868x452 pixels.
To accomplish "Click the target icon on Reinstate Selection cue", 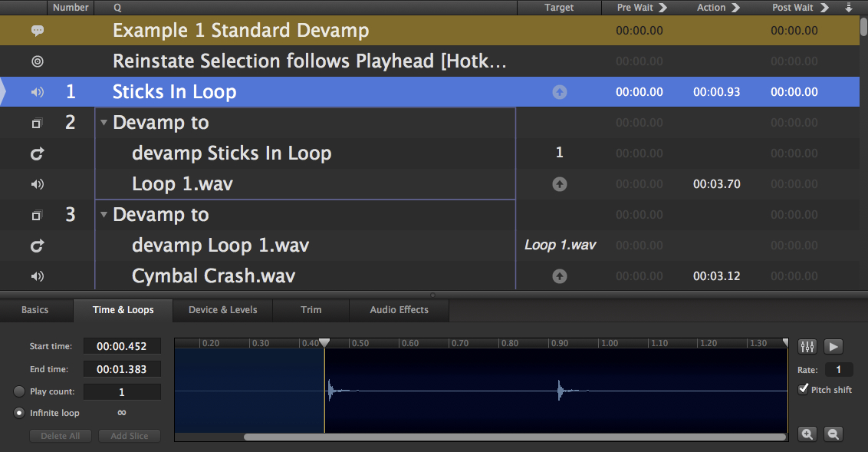I will point(37,61).
